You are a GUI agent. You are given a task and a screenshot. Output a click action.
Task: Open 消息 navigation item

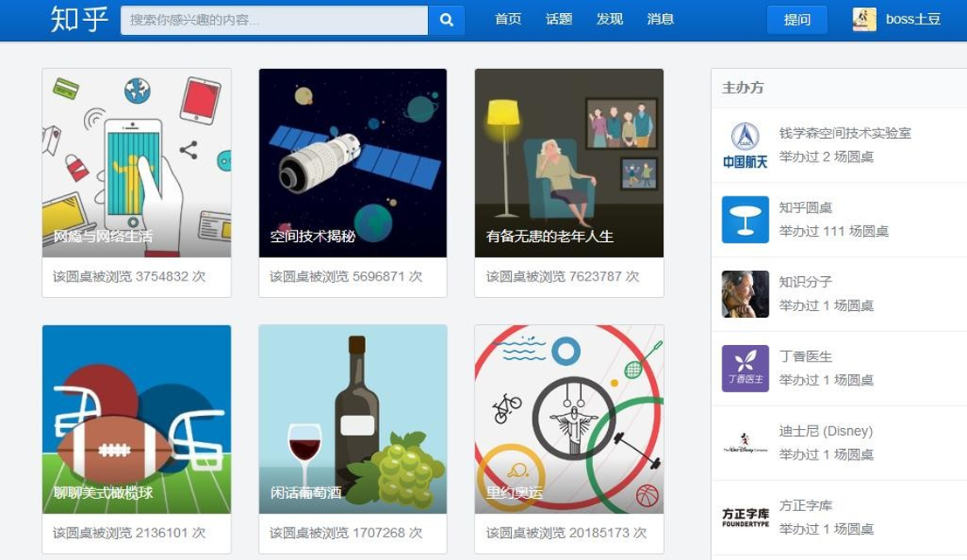pos(660,19)
